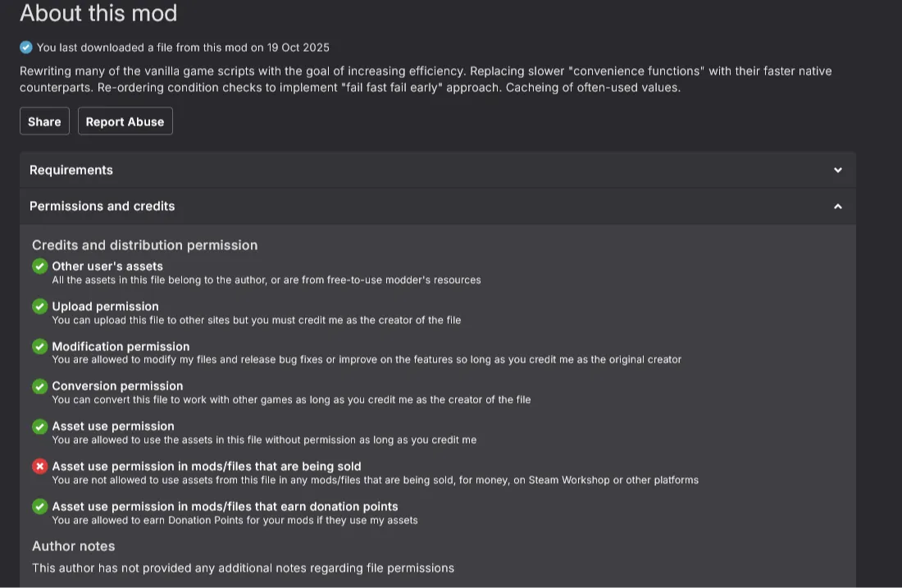Click green check icon beside Modification permission
The height and width of the screenshot is (588, 902).
coord(39,346)
